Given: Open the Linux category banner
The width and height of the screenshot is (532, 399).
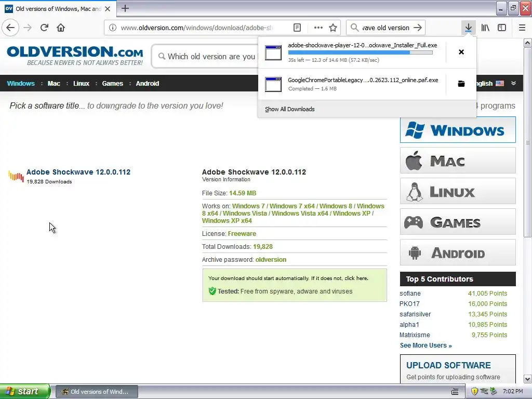Looking at the screenshot, I should [x=458, y=191].
